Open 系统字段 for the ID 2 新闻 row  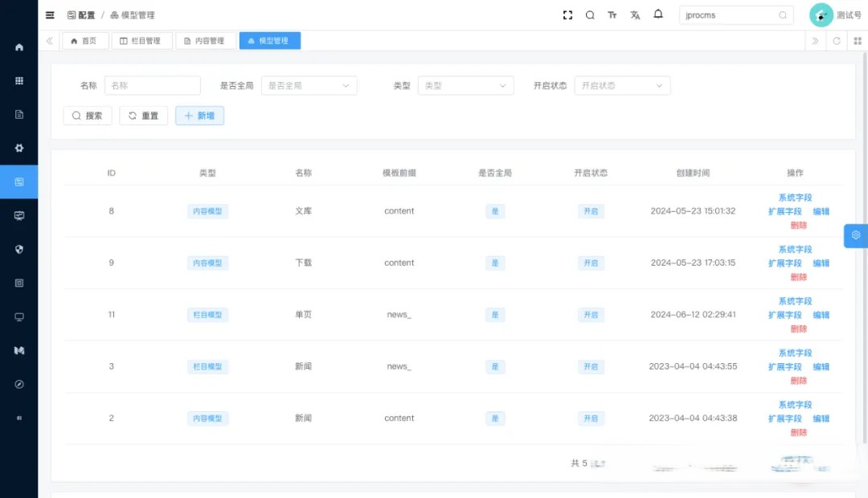[x=795, y=405]
